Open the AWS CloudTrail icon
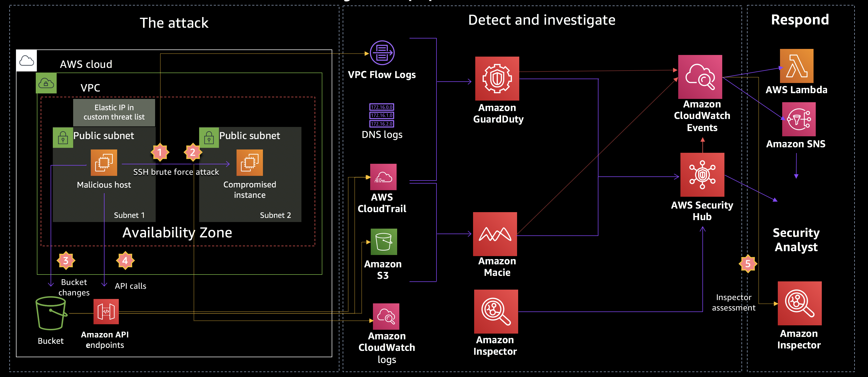This screenshot has height=377, width=868. coord(383,177)
